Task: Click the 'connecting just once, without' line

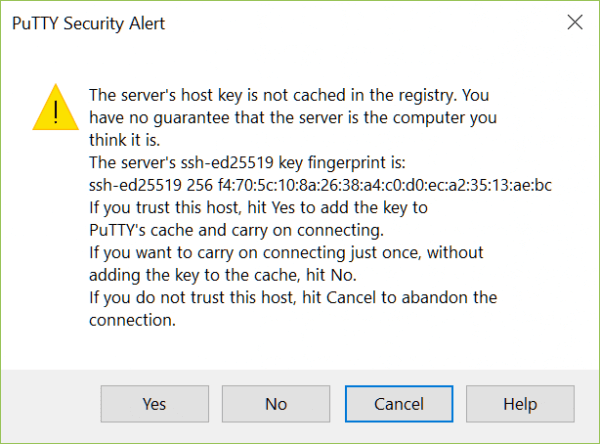Action: coord(286,253)
